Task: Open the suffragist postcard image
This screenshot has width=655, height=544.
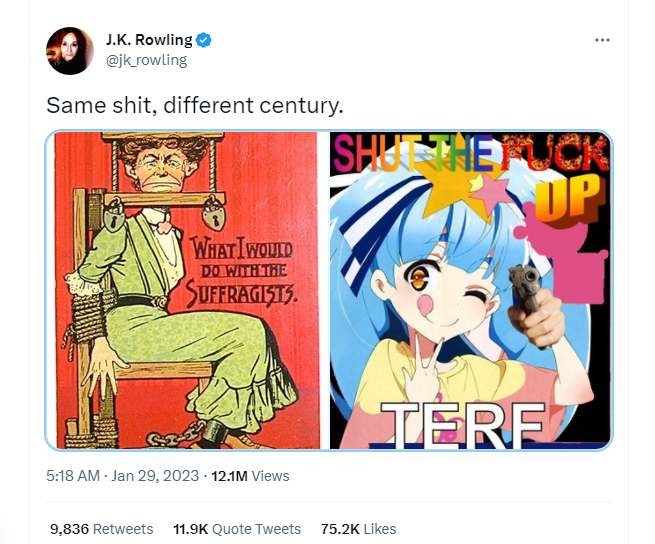Action: point(187,290)
